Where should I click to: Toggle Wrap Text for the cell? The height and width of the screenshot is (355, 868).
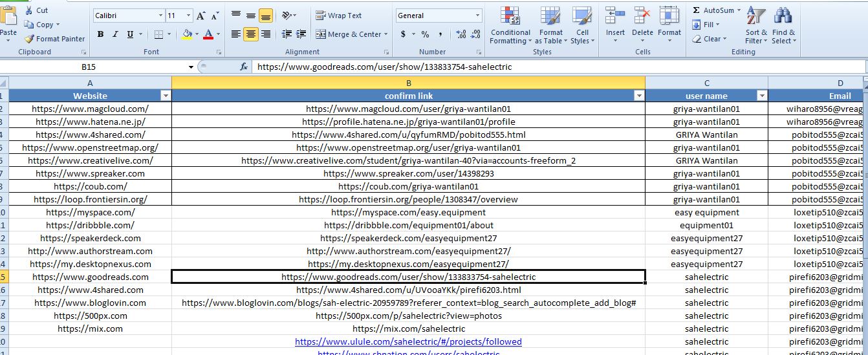click(x=339, y=16)
